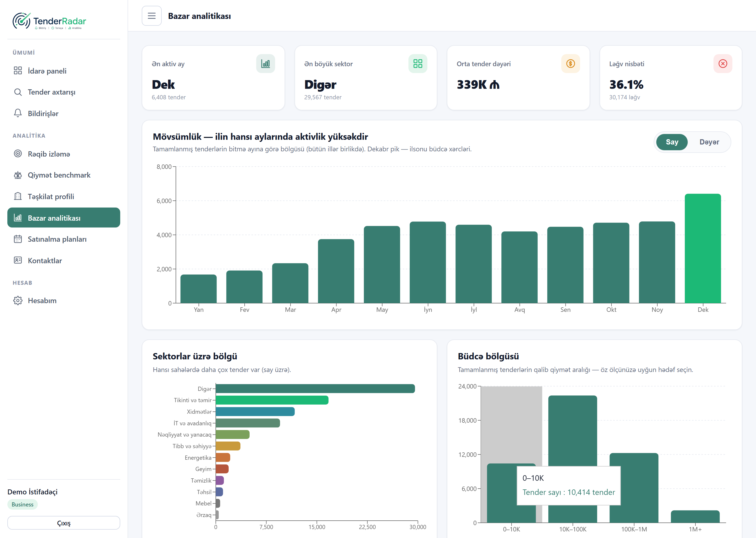756x538 pixels.
Task: Switch chart to Dəyər mode
Action: pos(709,142)
